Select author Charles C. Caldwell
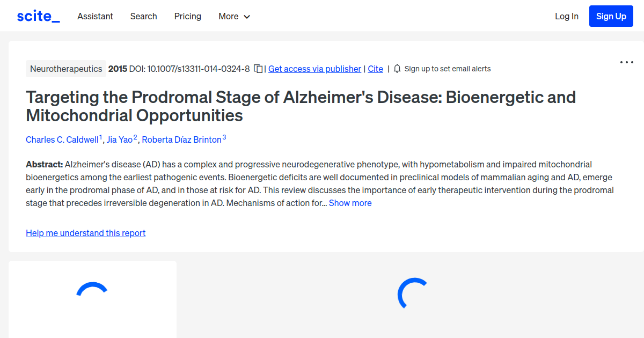Screen dimensions: 644x338 [61, 139]
